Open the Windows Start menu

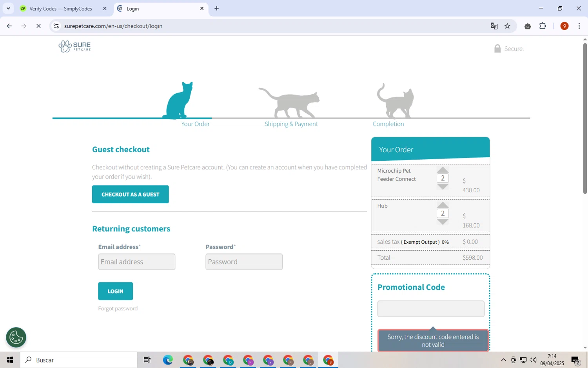[x=10, y=360]
